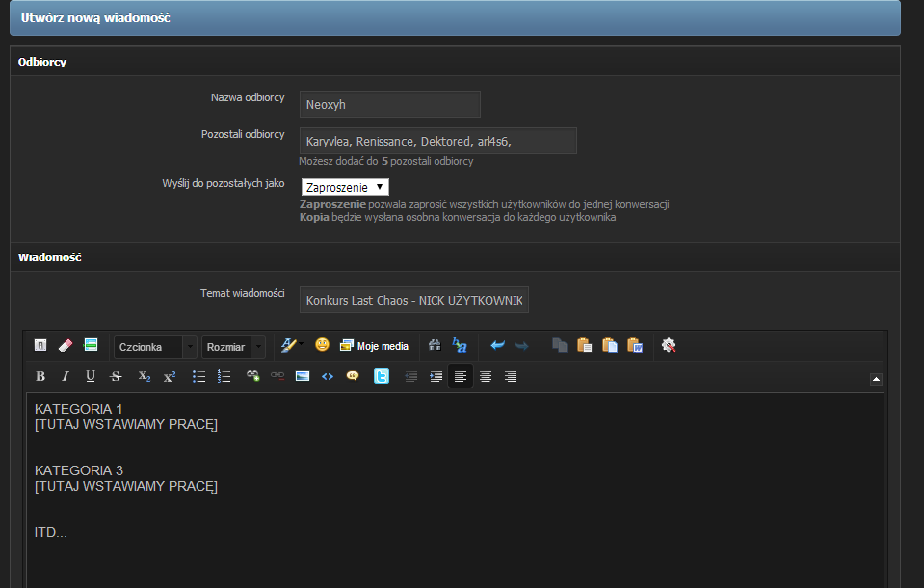Insert a bulleted list
924x588 pixels.
click(x=199, y=376)
